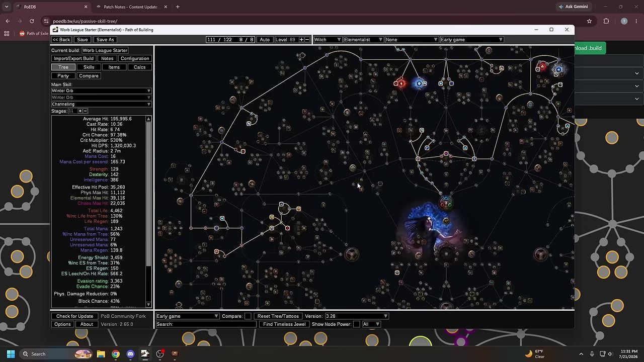Click the Save As button
The height and width of the screenshot is (362, 644).
tap(105, 40)
